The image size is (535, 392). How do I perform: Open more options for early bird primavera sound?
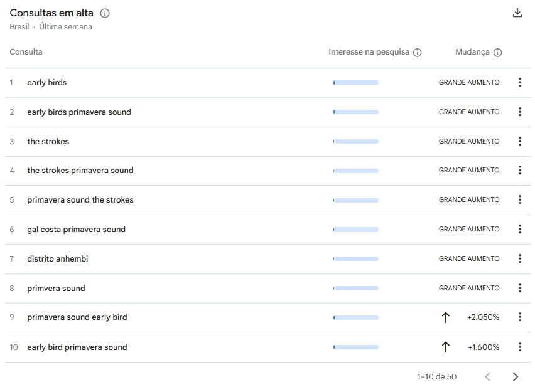520,347
